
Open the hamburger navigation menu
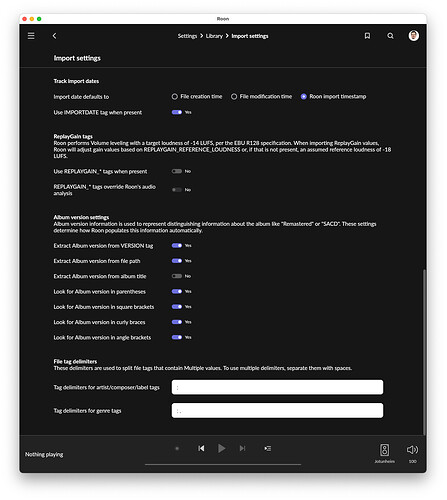(31, 36)
